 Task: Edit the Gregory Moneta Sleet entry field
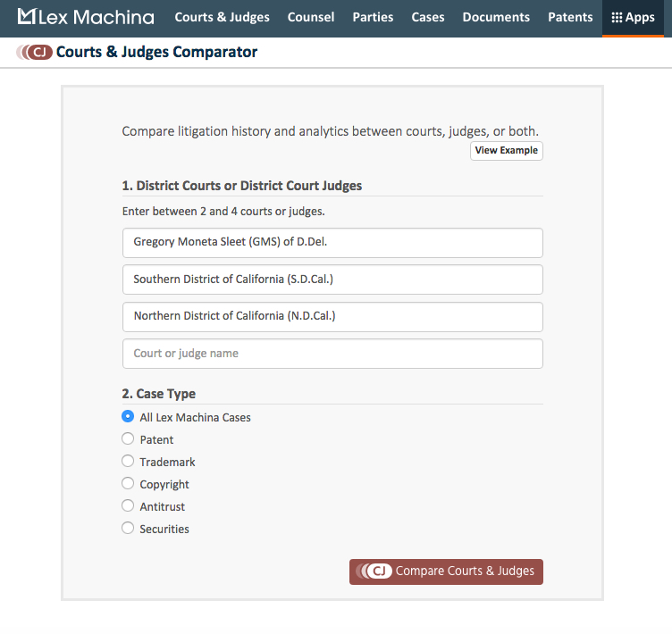click(x=332, y=242)
